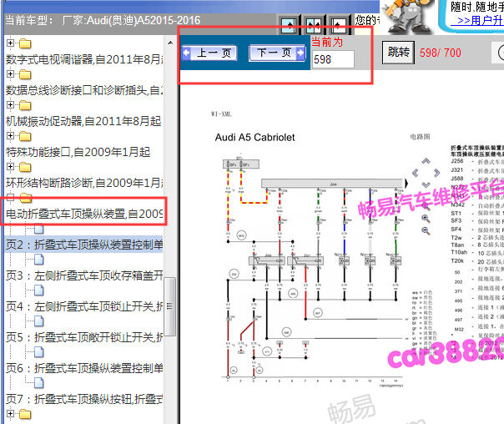Click the open folder icon above 电动折叠式车顶操纵装置
504x424 pixels.
[26, 198]
